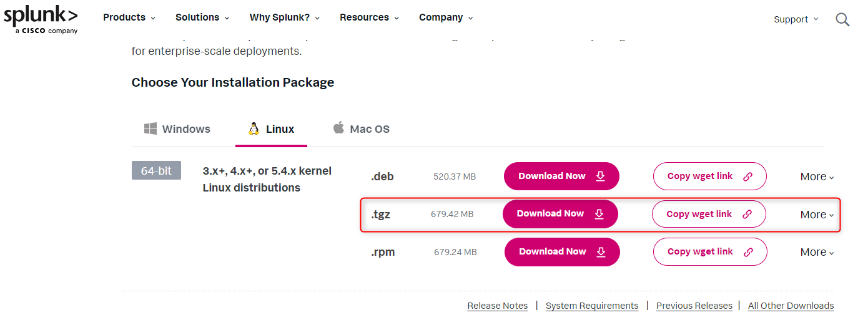Click the chain link icon for .tgz wget

coord(746,214)
